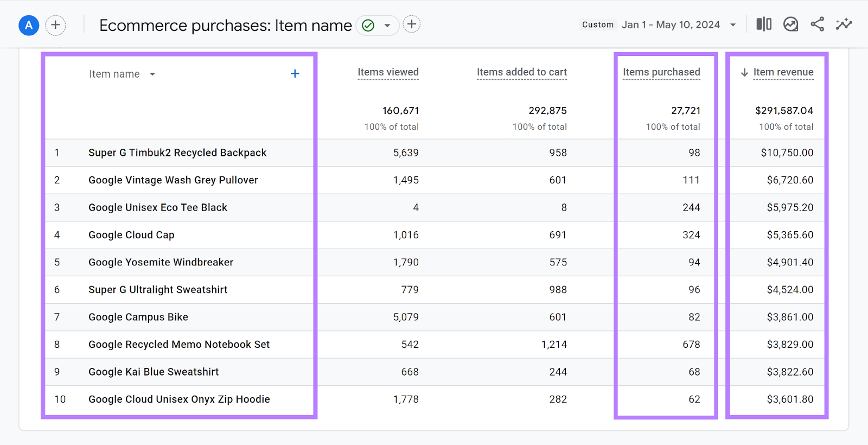Select 'Google Kai Blue Sweatshirt' item
This screenshot has height=445, width=868.
154,372
